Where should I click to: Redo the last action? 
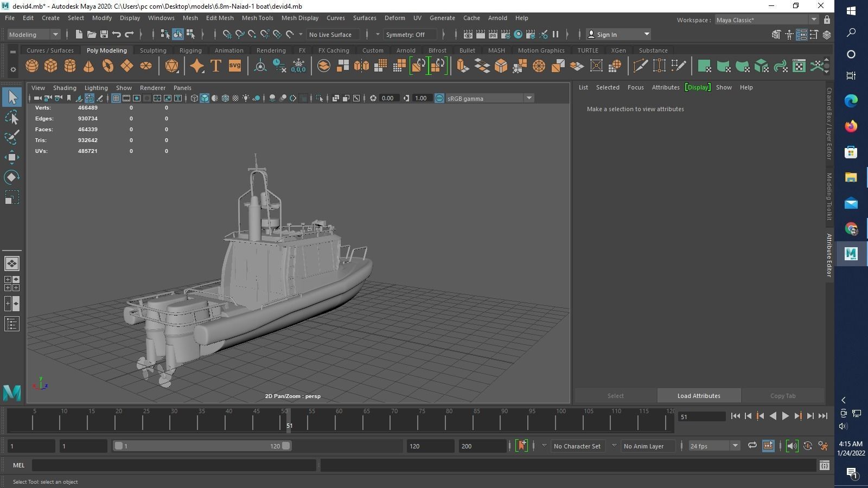click(x=129, y=34)
